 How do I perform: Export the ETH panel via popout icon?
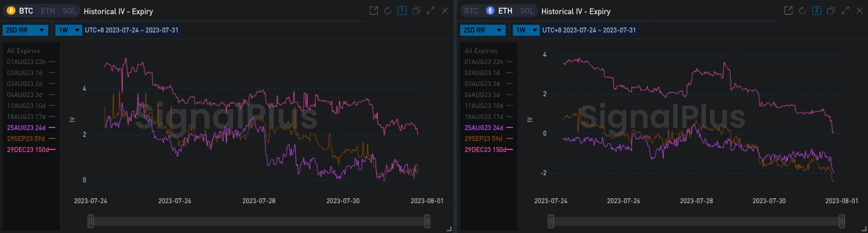tap(788, 11)
